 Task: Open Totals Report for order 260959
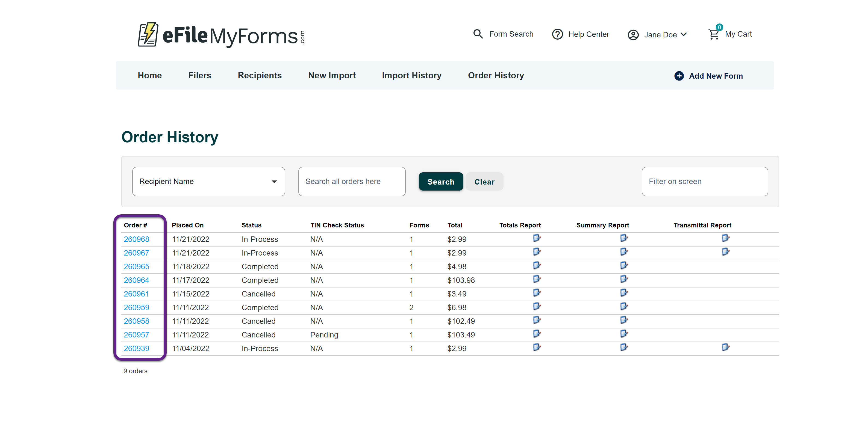(536, 306)
